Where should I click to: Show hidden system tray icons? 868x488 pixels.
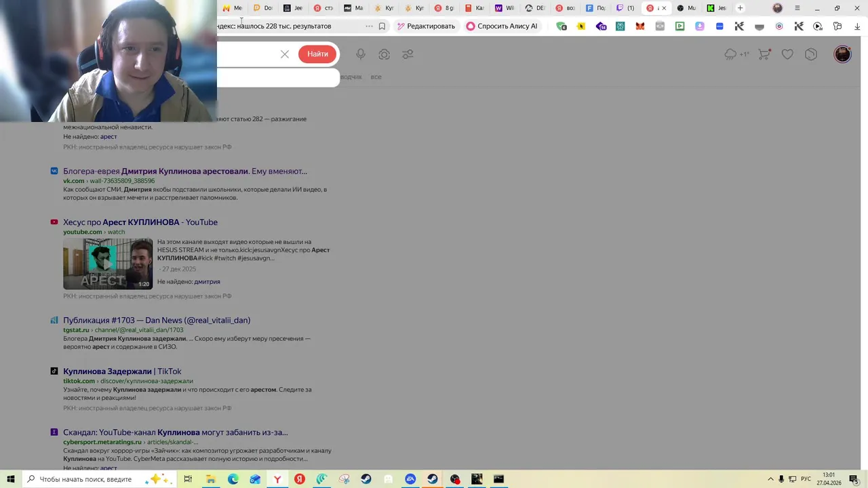(x=770, y=479)
